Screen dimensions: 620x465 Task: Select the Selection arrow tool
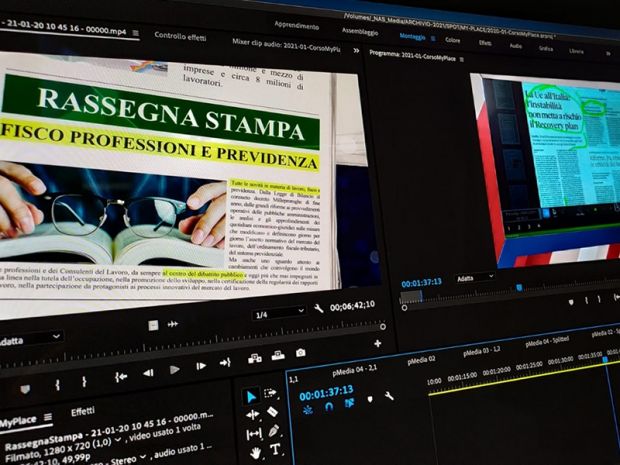(x=251, y=397)
